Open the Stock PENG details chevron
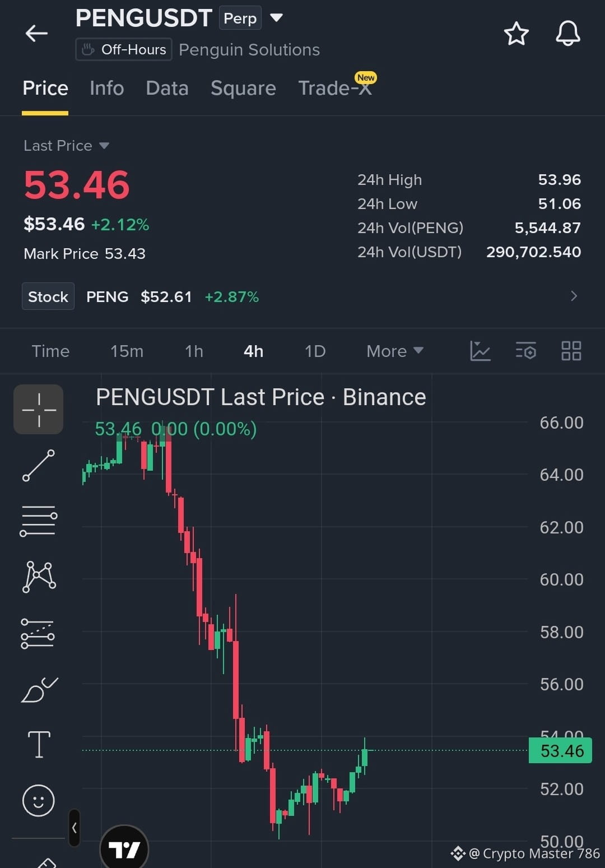The height and width of the screenshot is (868, 605). pyautogui.click(x=574, y=296)
